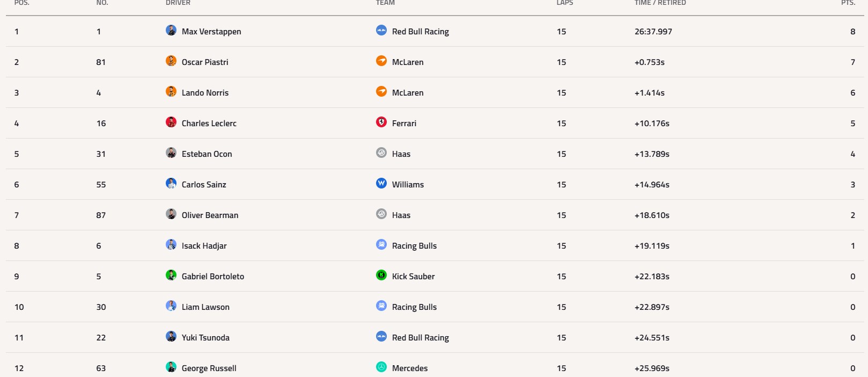Select the Gabriel Bortoleto name link

(212, 277)
